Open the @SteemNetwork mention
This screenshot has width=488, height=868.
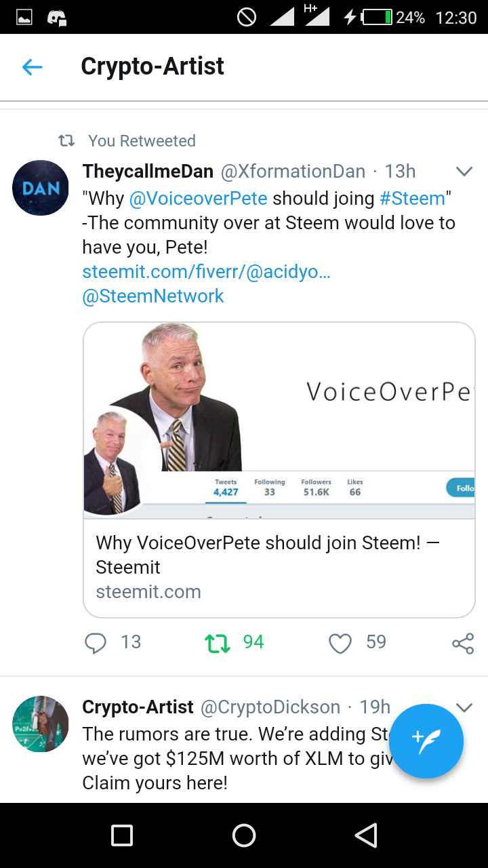point(153,296)
